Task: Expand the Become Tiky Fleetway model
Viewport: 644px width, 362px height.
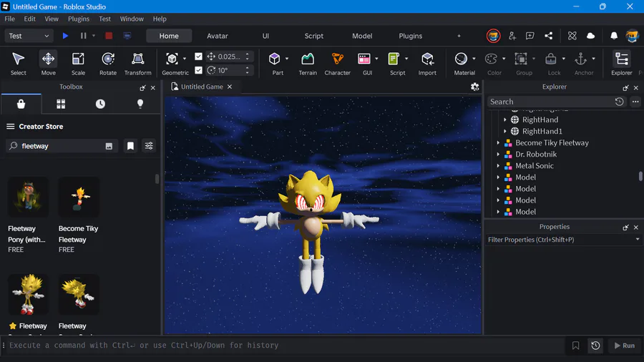Action: (498, 143)
